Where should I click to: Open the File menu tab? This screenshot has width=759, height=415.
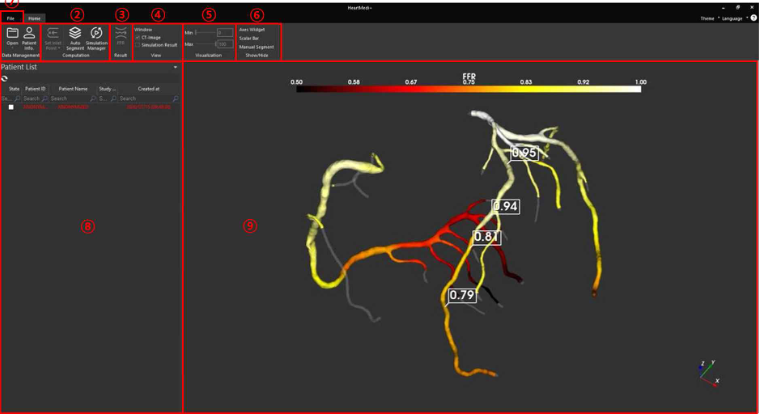tap(11, 18)
